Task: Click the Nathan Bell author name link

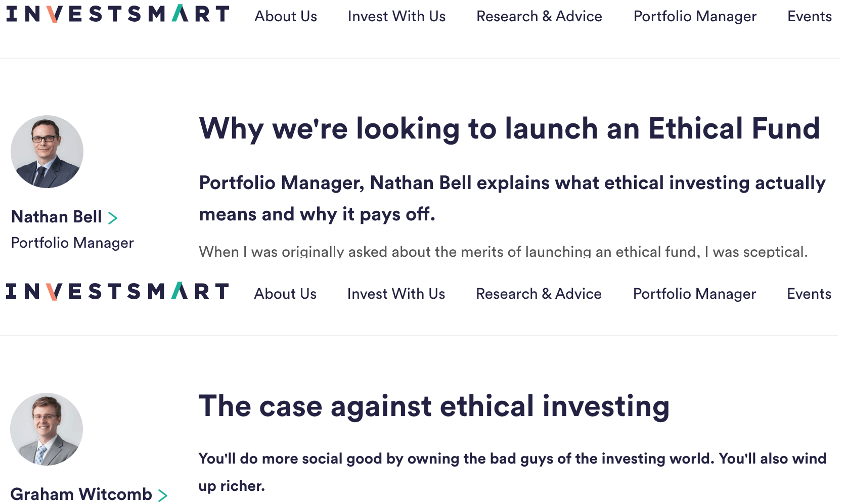Action: [x=57, y=217]
